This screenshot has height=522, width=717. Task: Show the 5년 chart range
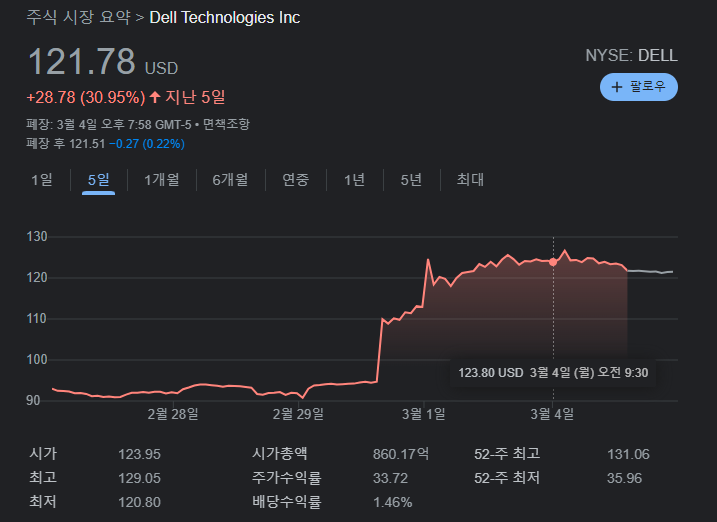411,180
